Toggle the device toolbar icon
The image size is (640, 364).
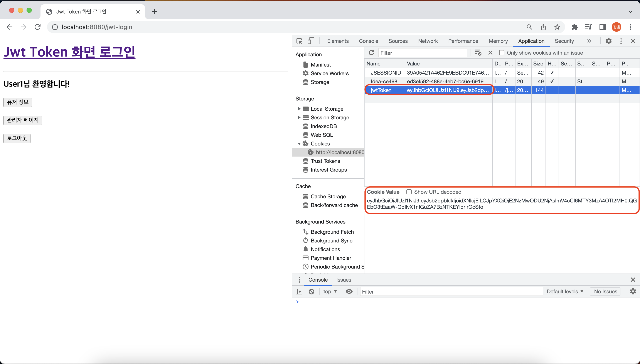click(x=311, y=41)
